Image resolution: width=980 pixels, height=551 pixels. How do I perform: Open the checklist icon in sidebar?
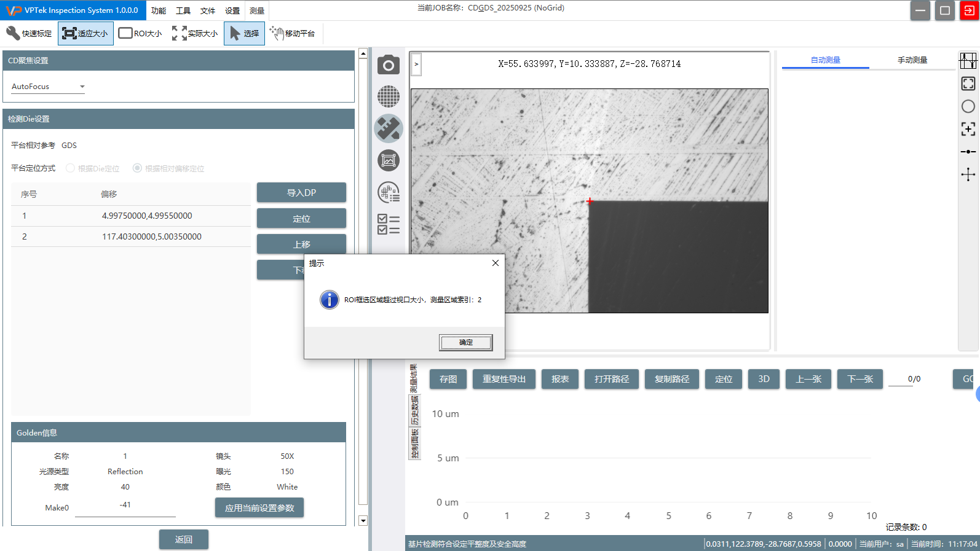388,224
